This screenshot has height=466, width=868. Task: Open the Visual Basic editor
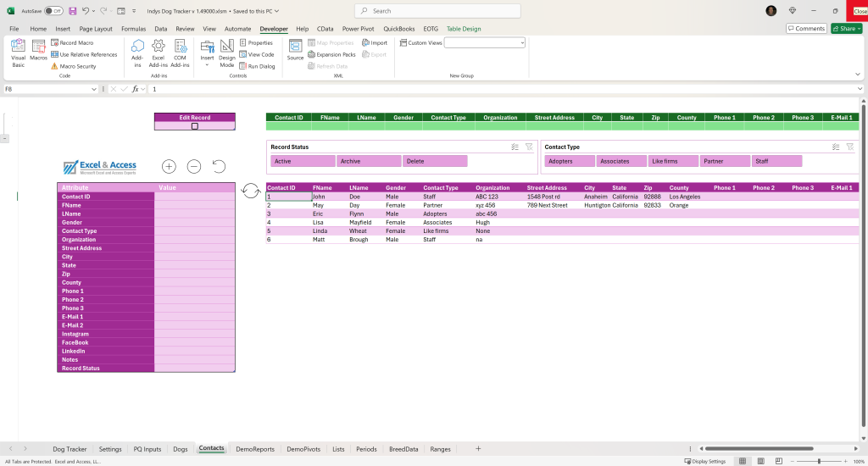(19, 53)
